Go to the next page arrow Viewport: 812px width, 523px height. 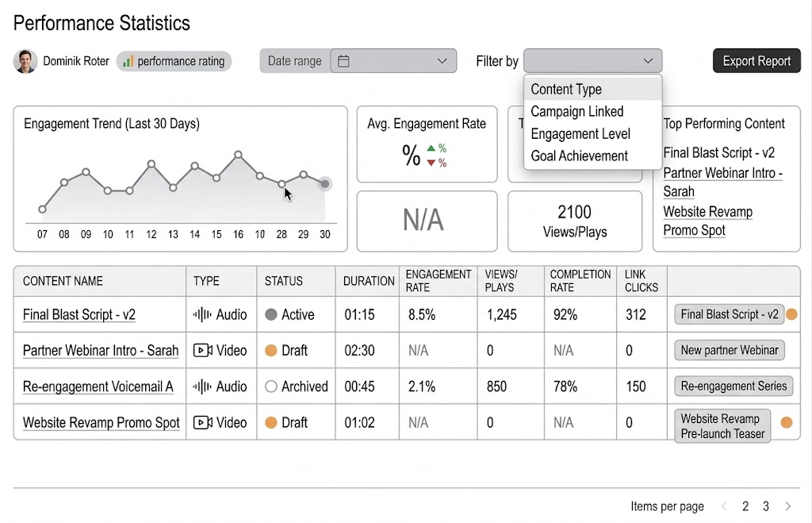tap(787, 506)
